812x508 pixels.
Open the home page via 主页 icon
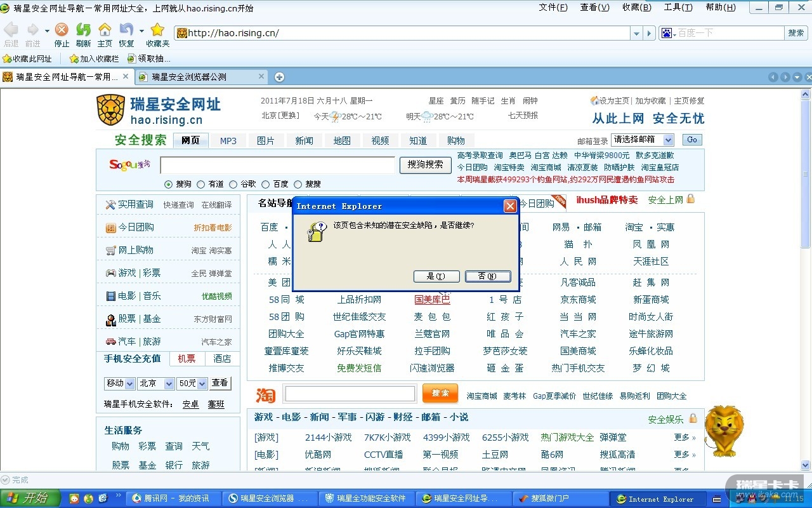click(105, 30)
